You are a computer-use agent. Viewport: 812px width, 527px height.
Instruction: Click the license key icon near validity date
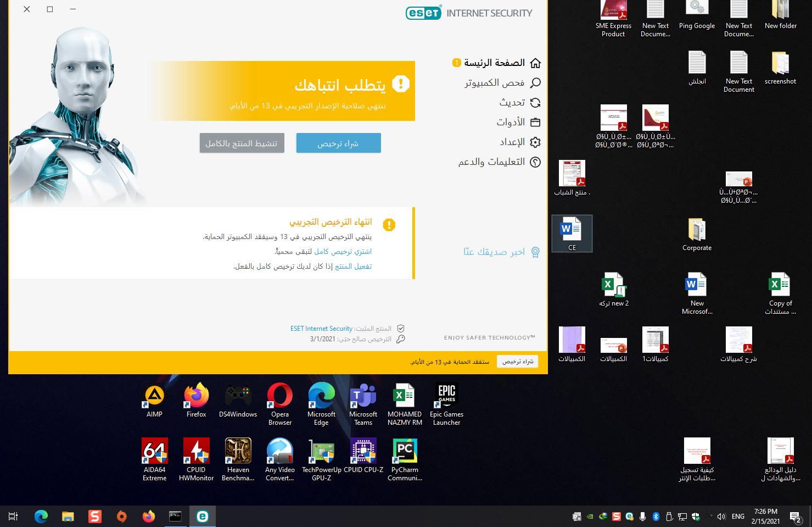[x=401, y=339]
